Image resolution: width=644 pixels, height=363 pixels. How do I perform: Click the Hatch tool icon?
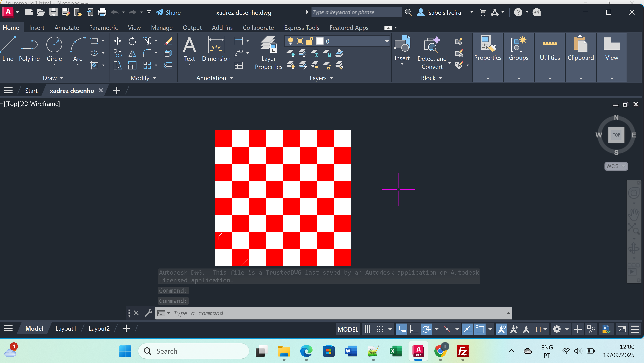[94, 66]
